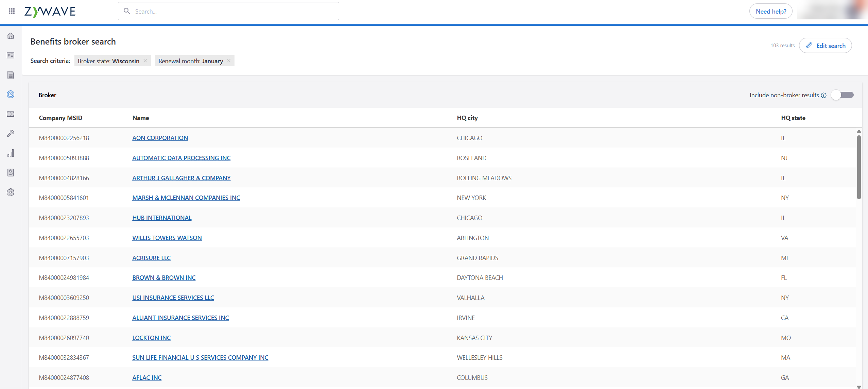This screenshot has width=868, height=389.
Task: Open the document sidebar icon
Action: [11, 75]
